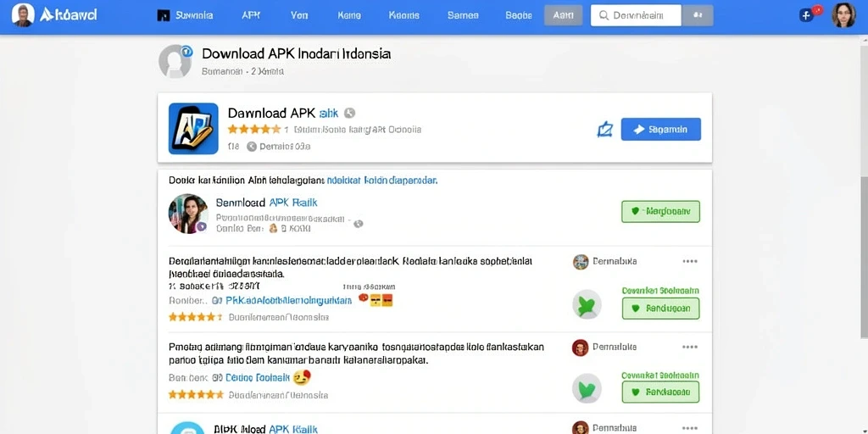Click the green Merjooaatv button
The width and height of the screenshot is (868, 434).
pyautogui.click(x=660, y=211)
